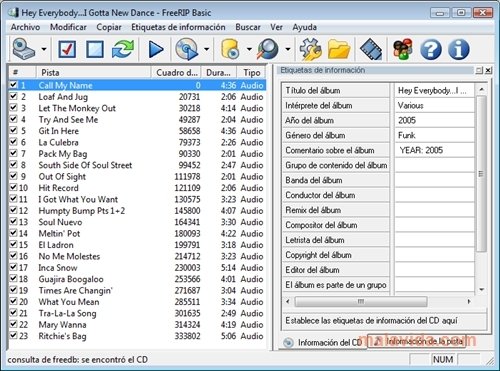The width and height of the screenshot is (500, 371).
Task: Uncheck track 8 South Side Of Soul Street
Action: [x=13, y=164]
